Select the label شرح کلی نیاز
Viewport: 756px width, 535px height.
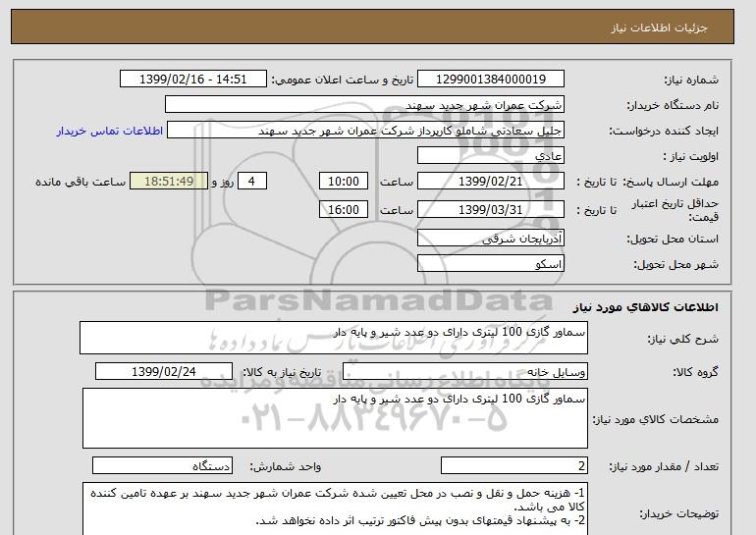(682, 339)
